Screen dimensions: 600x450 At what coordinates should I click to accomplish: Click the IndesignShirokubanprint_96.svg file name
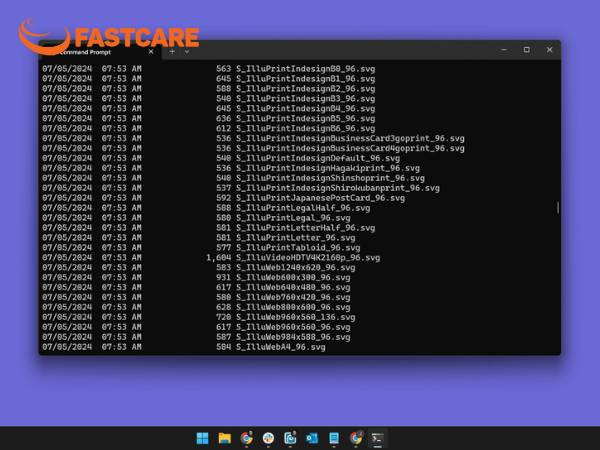coord(338,188)
